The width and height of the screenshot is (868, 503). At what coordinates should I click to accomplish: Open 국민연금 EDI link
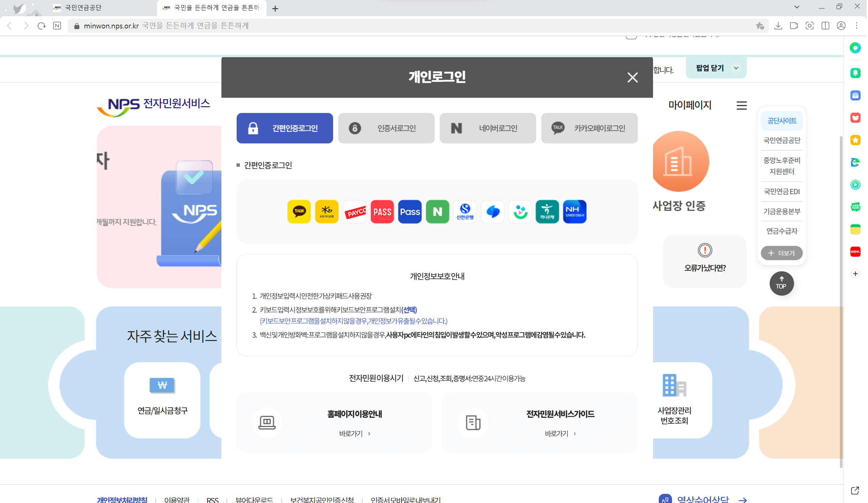(x=782, y=191)
